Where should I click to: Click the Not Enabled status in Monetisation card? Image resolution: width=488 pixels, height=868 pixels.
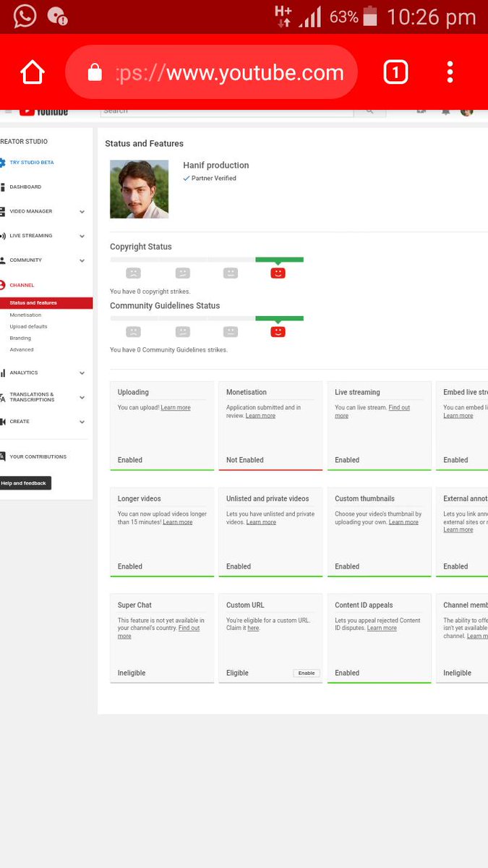click(x=245, y=460)
